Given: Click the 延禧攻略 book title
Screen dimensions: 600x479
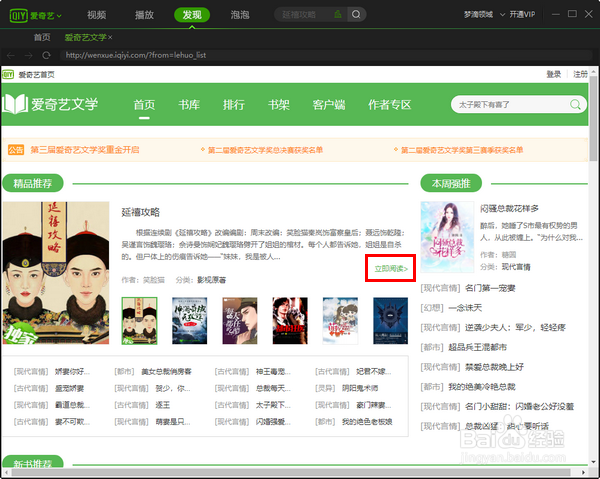Looking at the screenshot, I should pos(140,212).
